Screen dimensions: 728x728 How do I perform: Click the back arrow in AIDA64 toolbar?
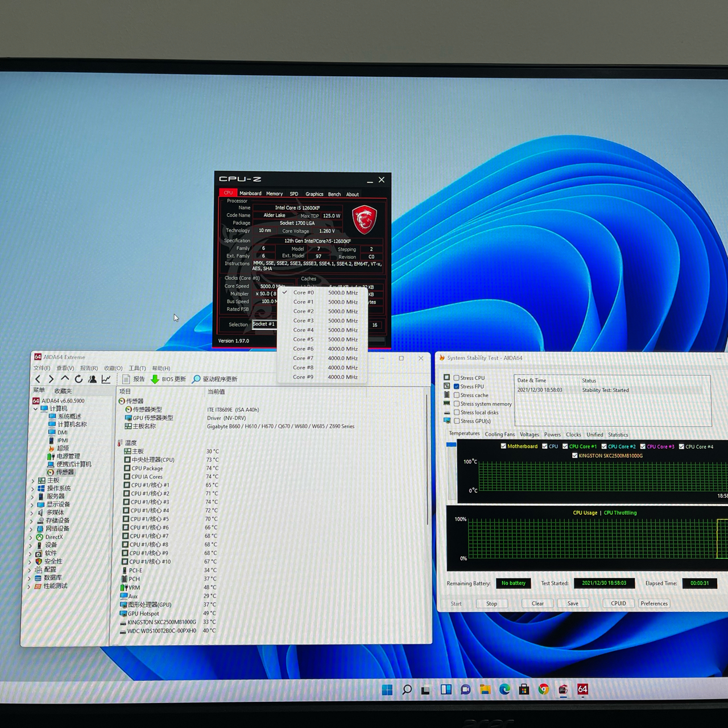coord(38,379)
